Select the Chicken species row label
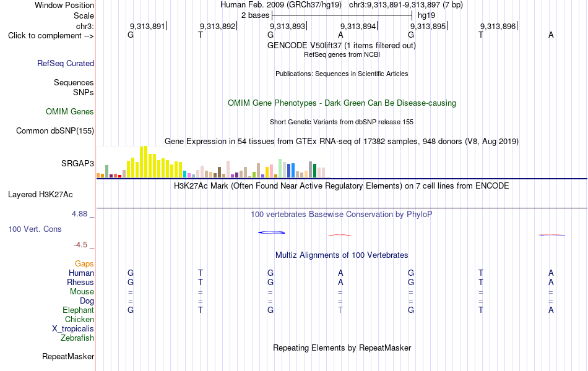Image resolution: width=588 pixels, height=371 pixels. 79,319
